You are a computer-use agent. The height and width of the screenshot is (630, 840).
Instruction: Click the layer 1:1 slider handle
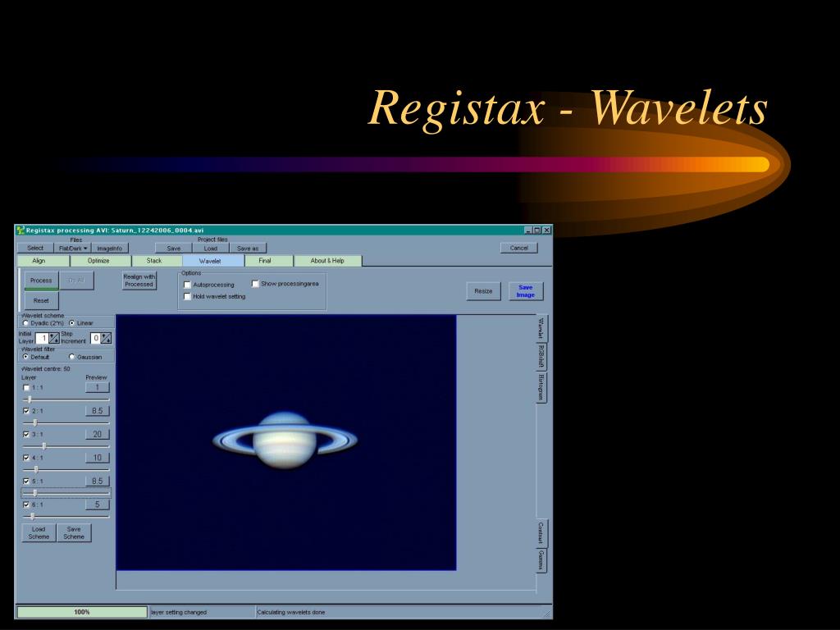pos(30,399)
